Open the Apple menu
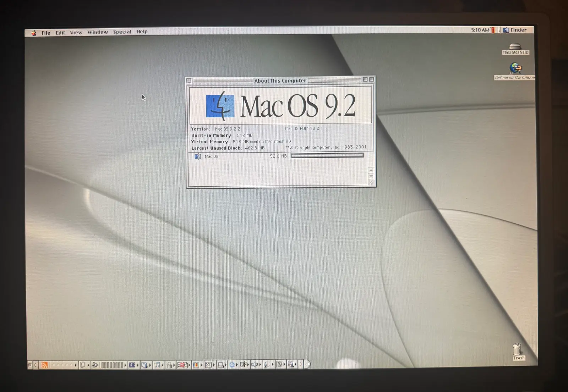This screenshot has height=392, width=568. click(x=34, y=33)
